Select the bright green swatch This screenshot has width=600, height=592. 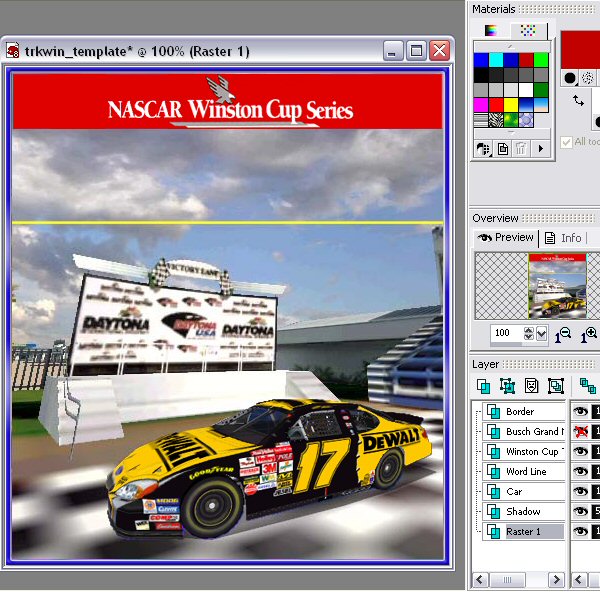click(x=541, y=60)
